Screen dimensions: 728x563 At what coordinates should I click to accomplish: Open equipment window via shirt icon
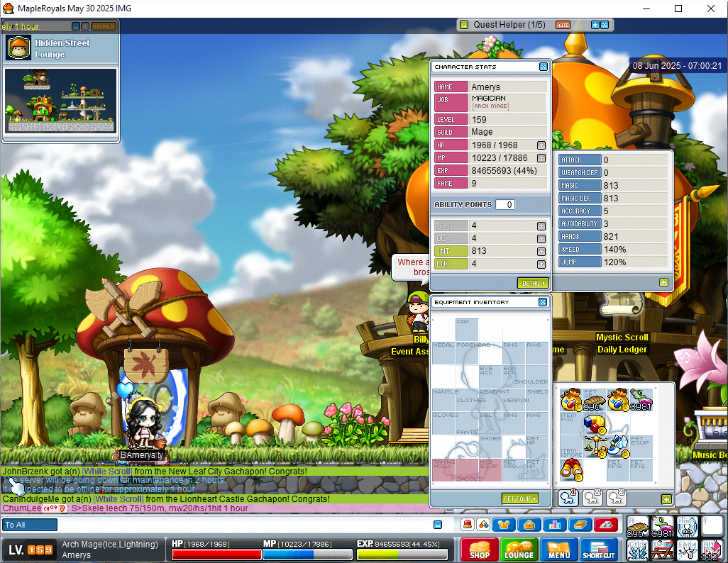(504, 525)
